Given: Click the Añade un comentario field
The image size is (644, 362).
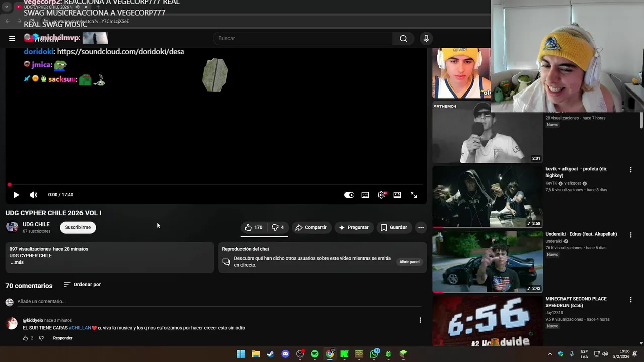Looking at the screenshot, I should pos(219,301).
